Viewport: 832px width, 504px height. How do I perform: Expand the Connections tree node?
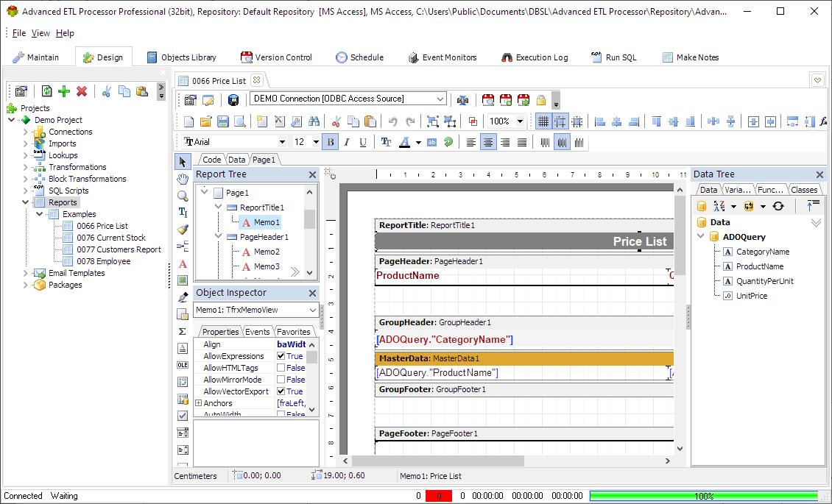[x=26, y=132]
